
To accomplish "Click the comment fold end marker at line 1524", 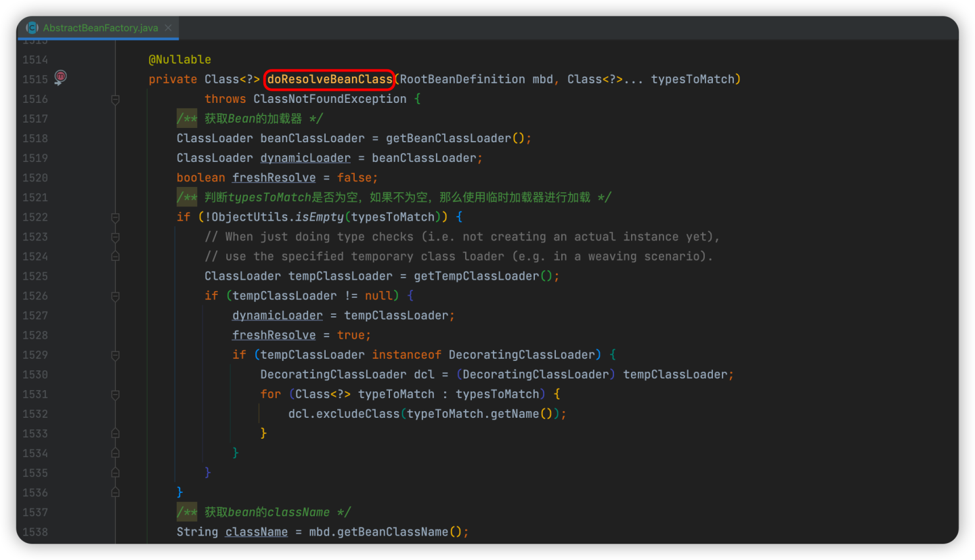I will 115,257.
